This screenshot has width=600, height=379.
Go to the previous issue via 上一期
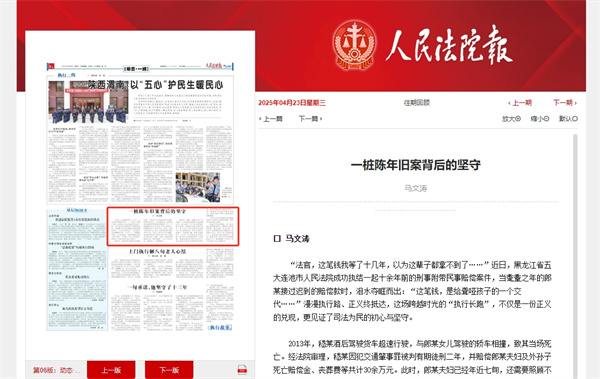pyautogui.click(x=520, y=103)
